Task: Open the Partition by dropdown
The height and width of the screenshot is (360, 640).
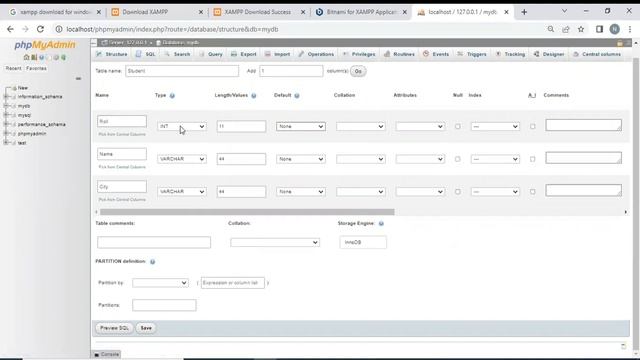Action: [x=160, y=283]
